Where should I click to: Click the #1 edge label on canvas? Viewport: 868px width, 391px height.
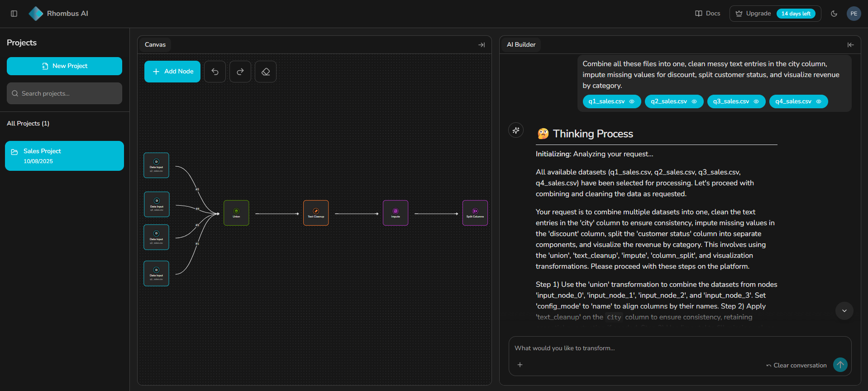click(197, 244)
